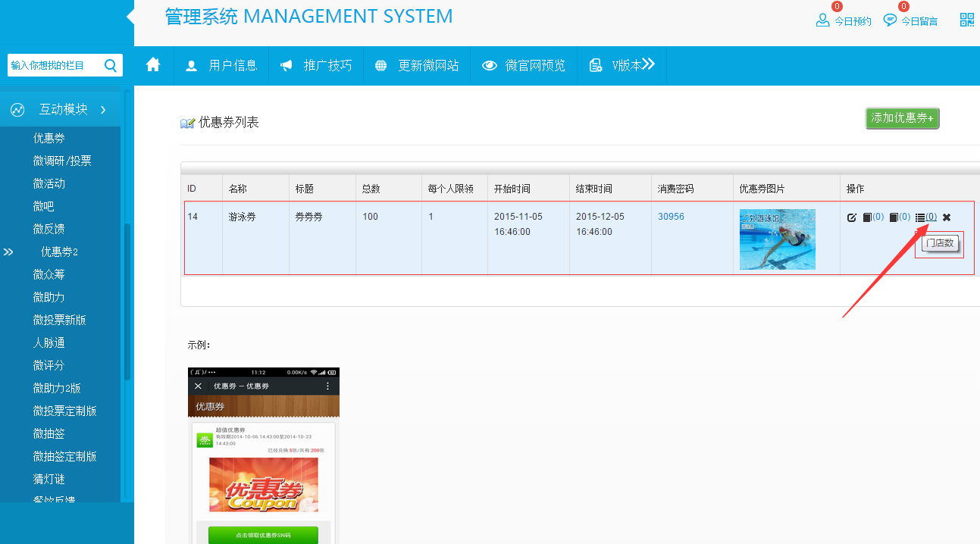Screen dimensions: 980x544
Task: Expand V版本 double chevron menu
Action: 648,65
